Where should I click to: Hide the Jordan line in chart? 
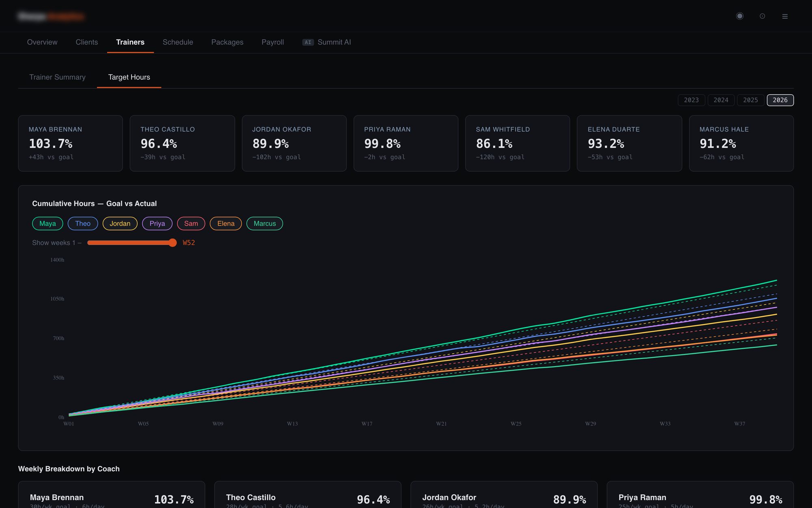120,224
